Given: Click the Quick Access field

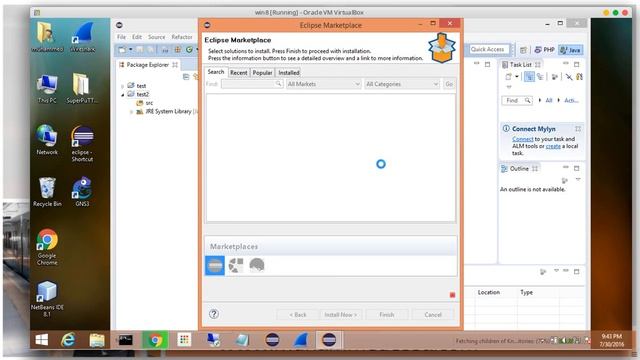Looking at the screenshot, I should click(x=489, y=49).
